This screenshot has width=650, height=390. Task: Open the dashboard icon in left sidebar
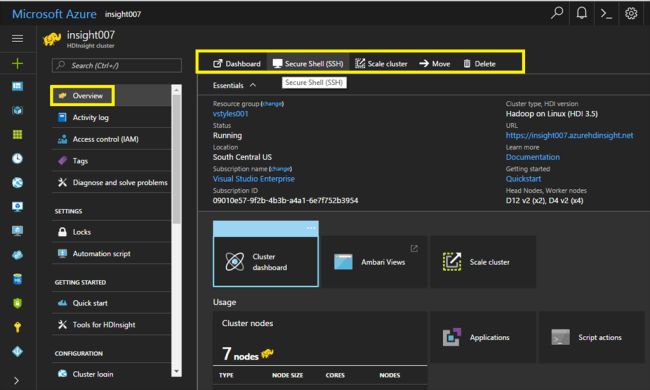pos(17,86)
